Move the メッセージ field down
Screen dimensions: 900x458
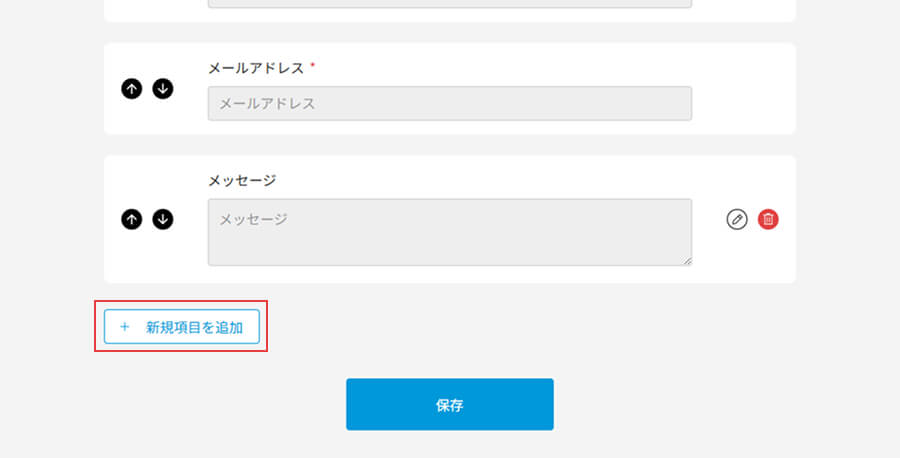163,219
